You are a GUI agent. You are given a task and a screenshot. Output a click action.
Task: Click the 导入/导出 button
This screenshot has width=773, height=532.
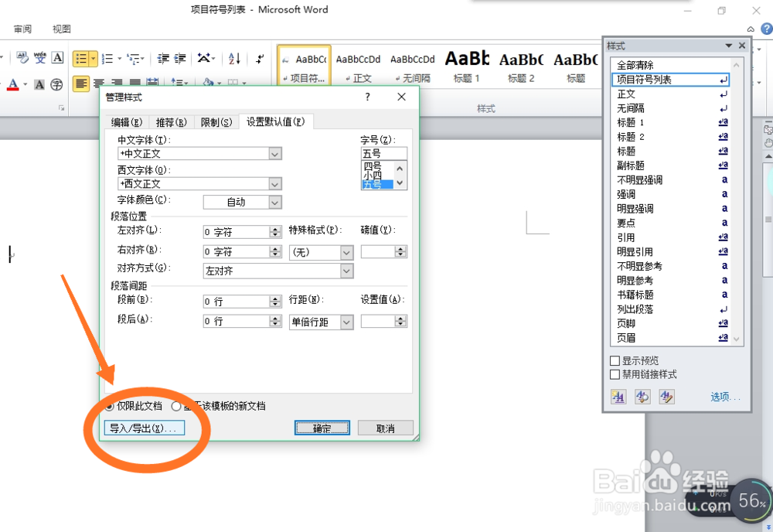(145, 427)
